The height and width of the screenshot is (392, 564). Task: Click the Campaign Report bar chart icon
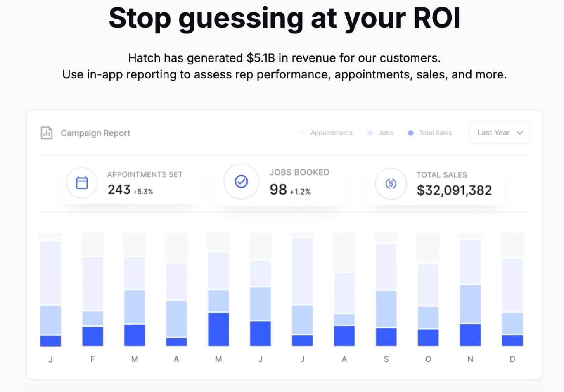(47, 133)
